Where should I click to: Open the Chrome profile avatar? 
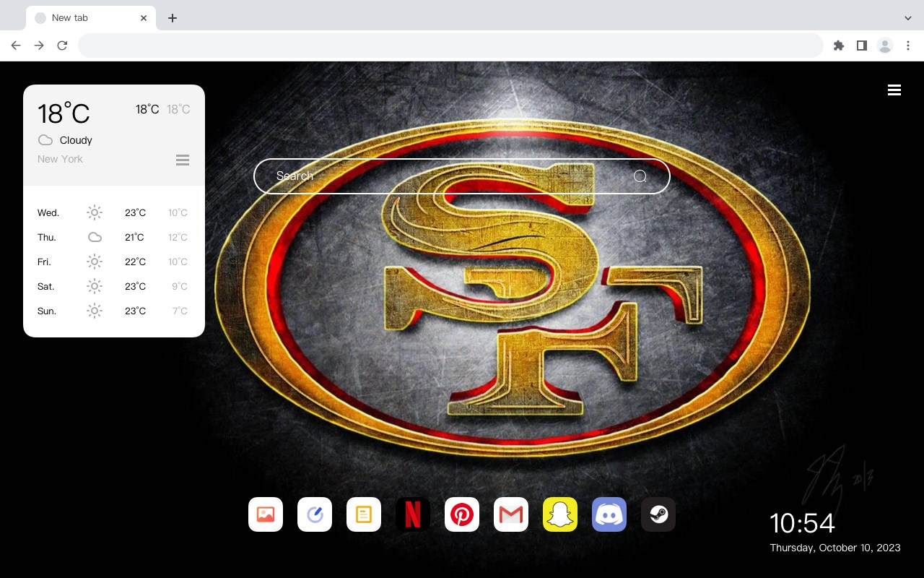(885, 46)
